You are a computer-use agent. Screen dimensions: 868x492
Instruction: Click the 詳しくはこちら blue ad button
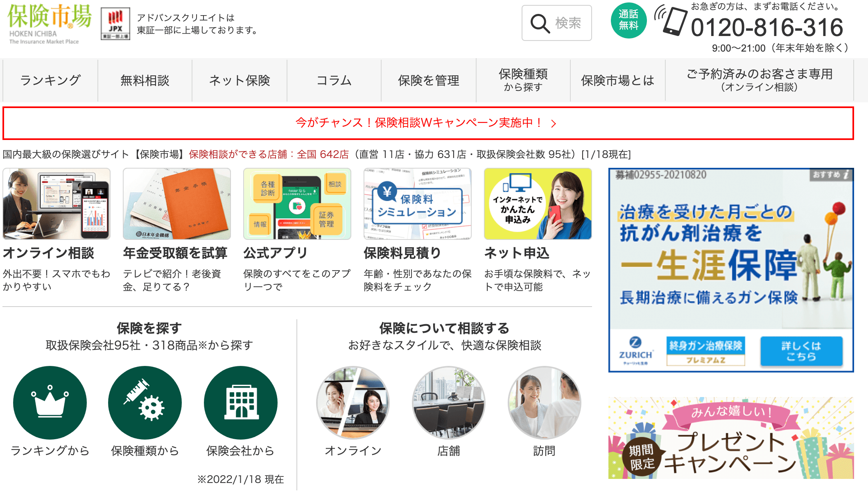[x=801, y=351]
